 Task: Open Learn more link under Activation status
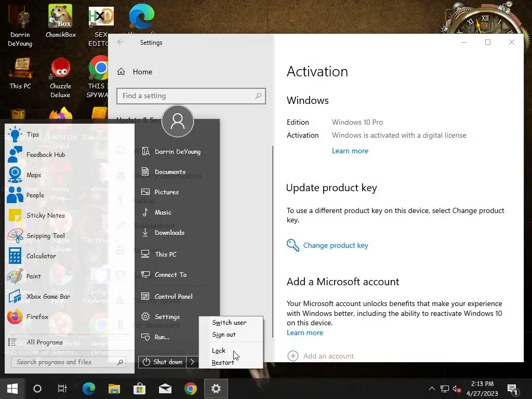350,151
